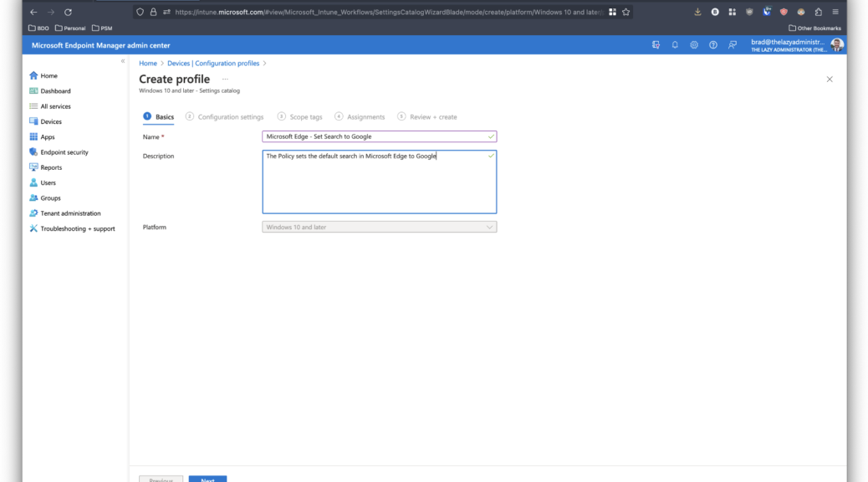Bookmark this page with the star icon
Image resolution: width=868 pixels, height=482 pixels.
(626, 12)
